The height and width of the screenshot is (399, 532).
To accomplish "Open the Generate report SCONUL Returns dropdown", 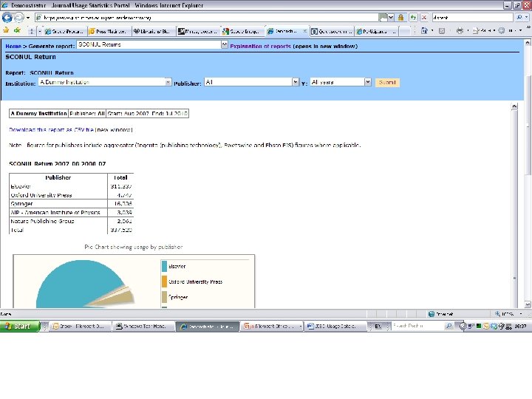I will [x=152, y=44].
